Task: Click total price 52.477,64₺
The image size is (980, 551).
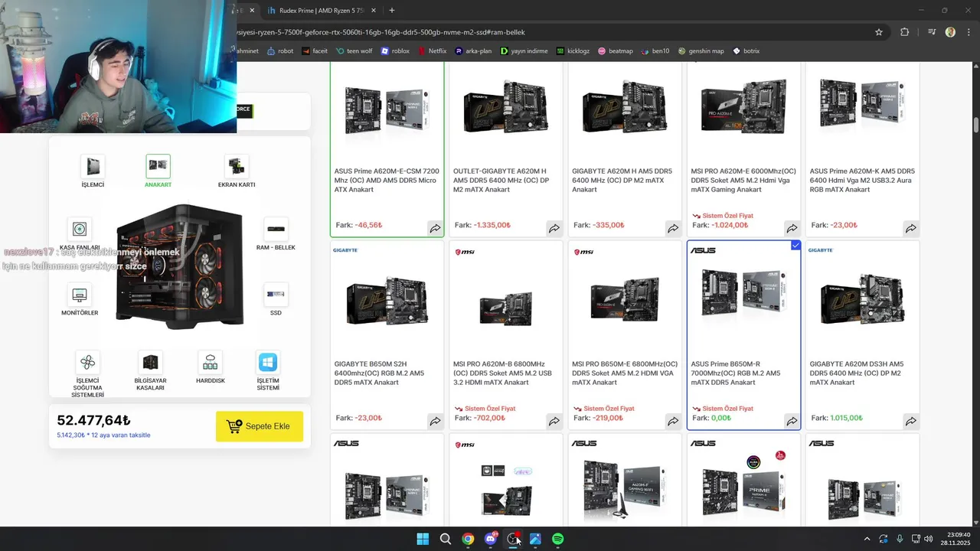Action: pyautogui.click(x=94, y=420)
